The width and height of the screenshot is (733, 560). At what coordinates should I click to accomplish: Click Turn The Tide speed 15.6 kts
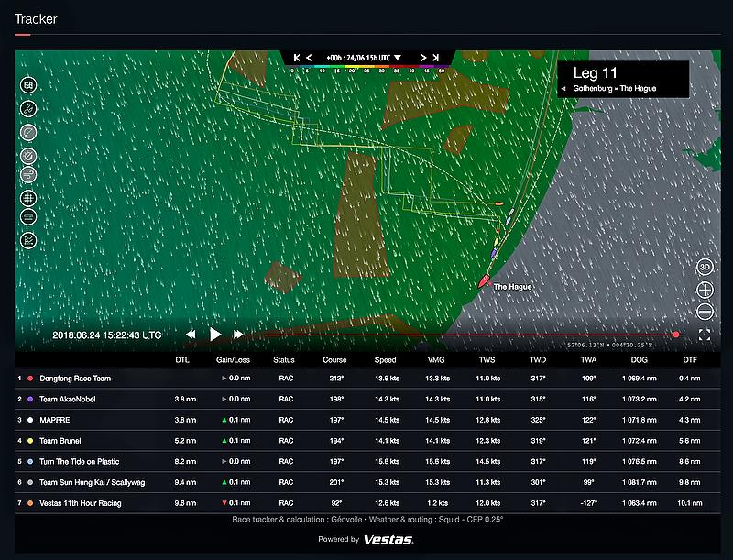[387, 461]
